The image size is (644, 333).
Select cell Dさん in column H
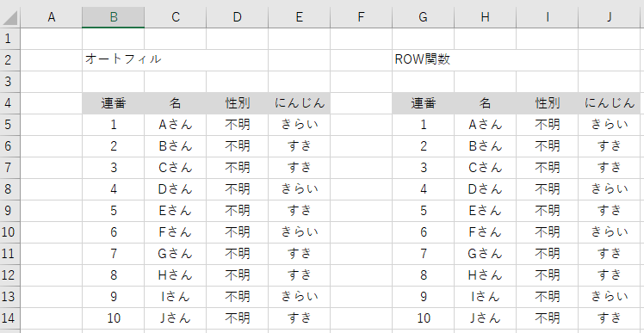(x=485, y=189)
